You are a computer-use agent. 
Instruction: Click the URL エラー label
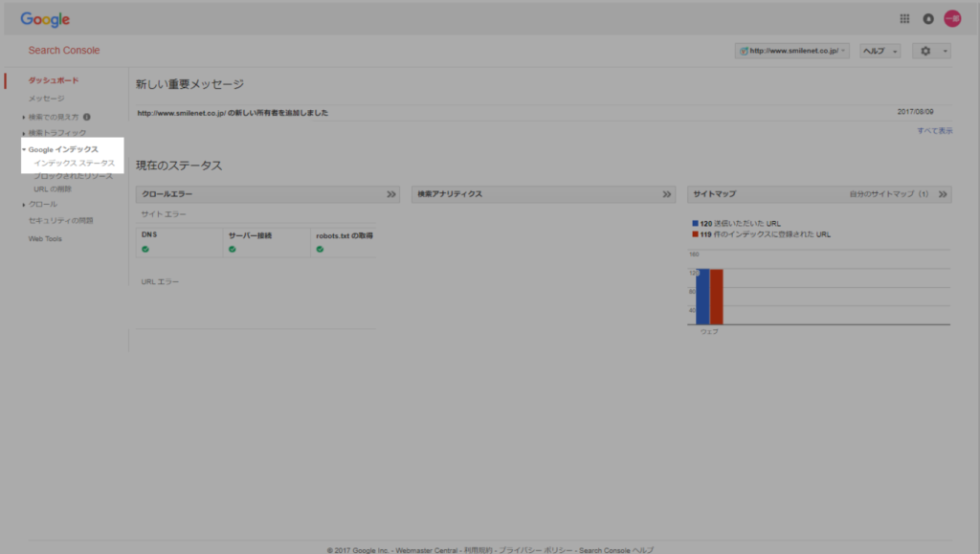pyautogui.click(x=160, y=281)
